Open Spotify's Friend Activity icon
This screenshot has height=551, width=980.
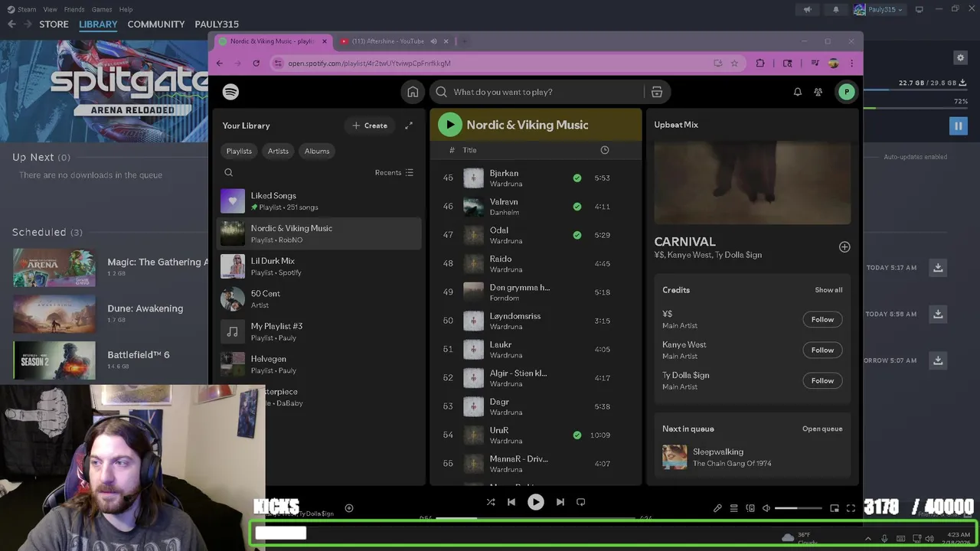[x=818, y=92]
